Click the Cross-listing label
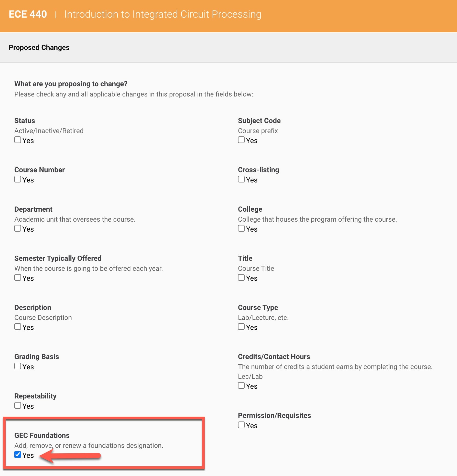Viewport: 457px width, 476px height. coord(258,170)
